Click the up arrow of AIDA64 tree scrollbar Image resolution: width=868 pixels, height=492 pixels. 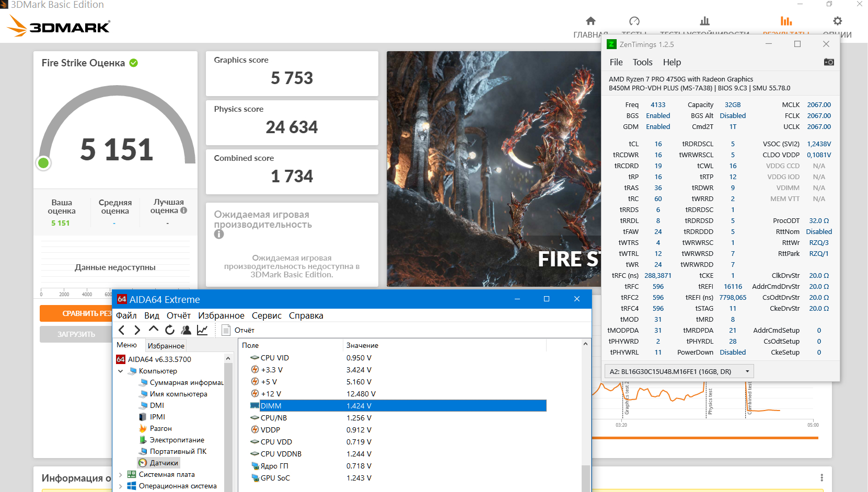point(228,358)
